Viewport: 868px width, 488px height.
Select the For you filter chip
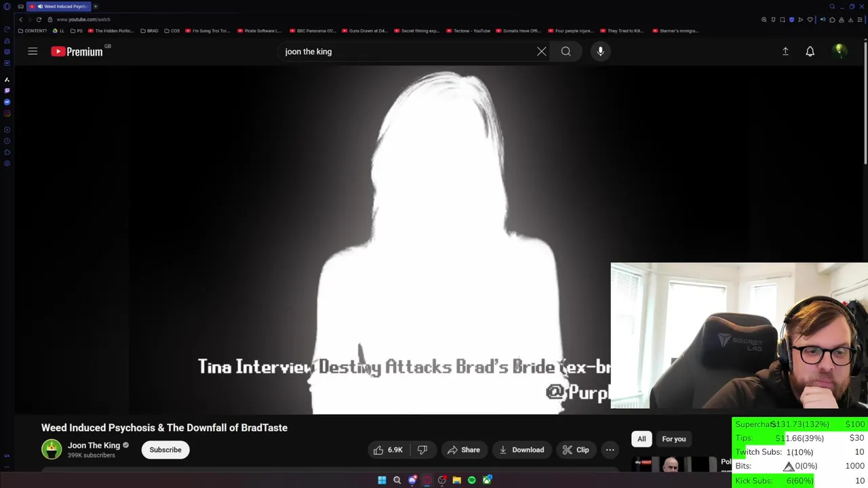(673, 439)
